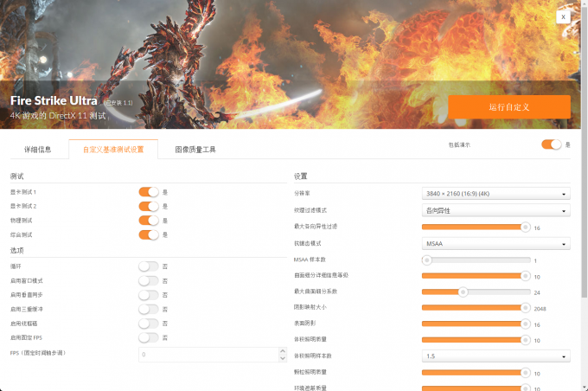Enable the 启用垂直同步 vertical sync toggle

(x=149, y=295)
